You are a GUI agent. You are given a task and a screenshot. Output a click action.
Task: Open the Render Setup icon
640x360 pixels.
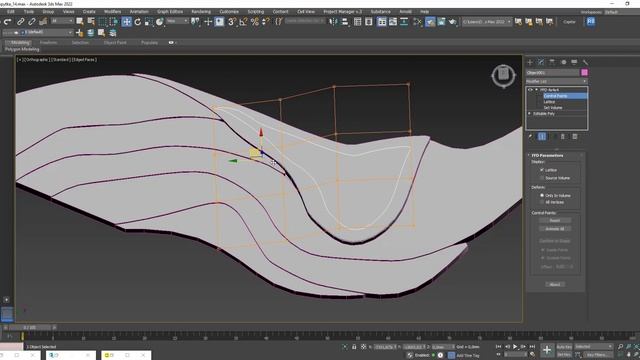[430, 22]
